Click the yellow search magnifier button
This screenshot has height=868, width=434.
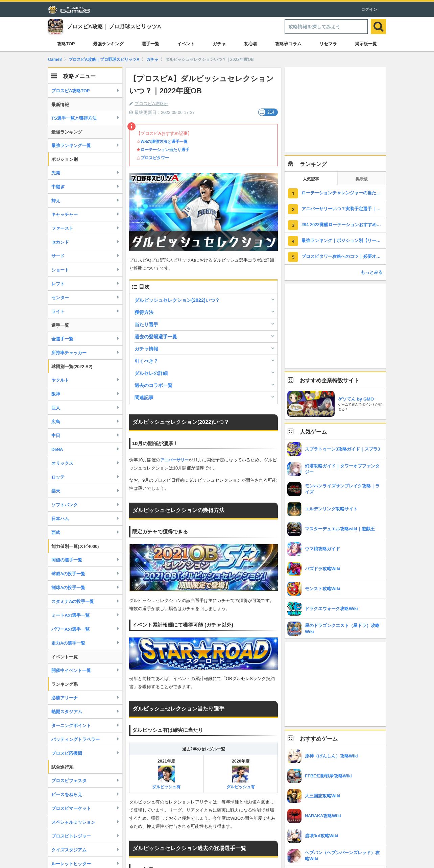[x=378, y=26]
